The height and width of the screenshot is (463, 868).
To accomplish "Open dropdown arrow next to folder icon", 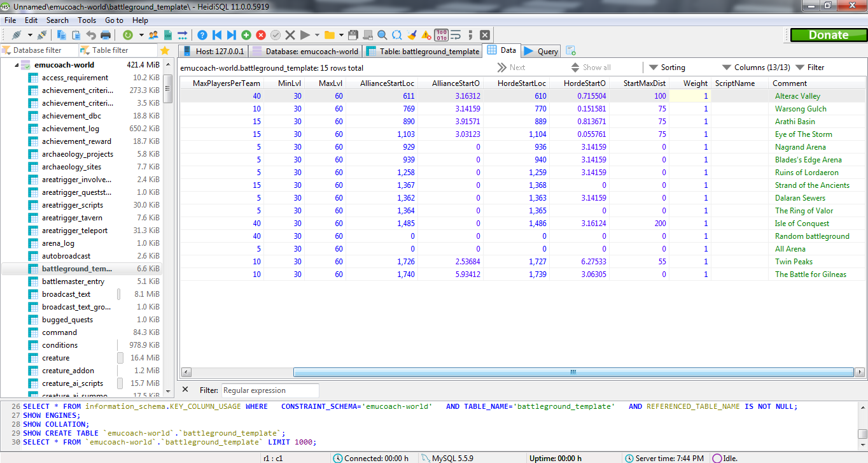I will (341, 35).
